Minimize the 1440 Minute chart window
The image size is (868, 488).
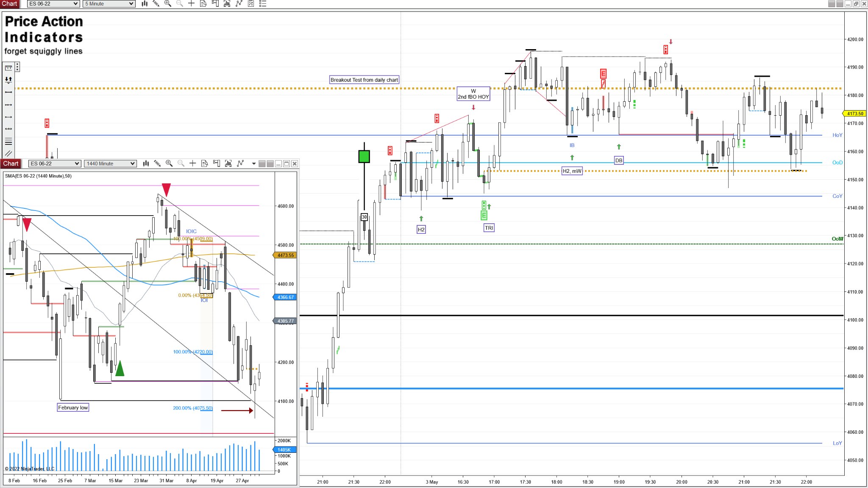coord(278,164)
